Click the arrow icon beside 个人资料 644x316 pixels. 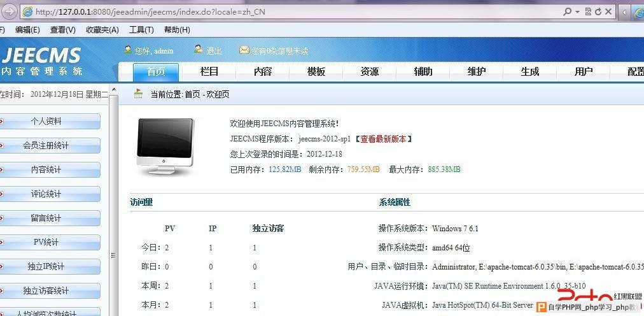pyautogui.click(x=2, y=122)
